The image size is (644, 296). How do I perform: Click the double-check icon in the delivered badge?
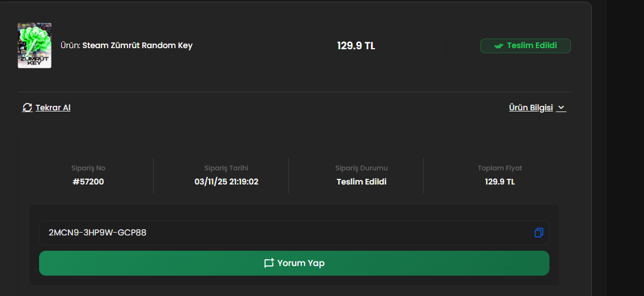498,46
